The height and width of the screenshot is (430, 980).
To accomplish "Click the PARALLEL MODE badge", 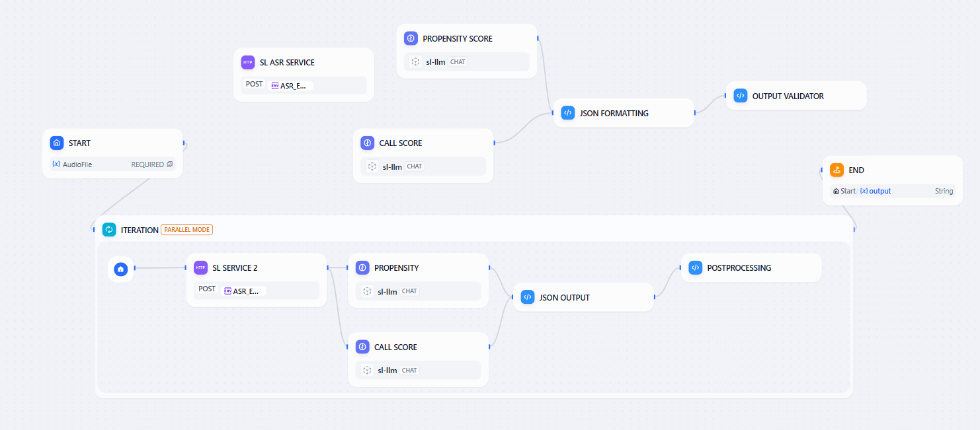I will [x=186, y=230].
